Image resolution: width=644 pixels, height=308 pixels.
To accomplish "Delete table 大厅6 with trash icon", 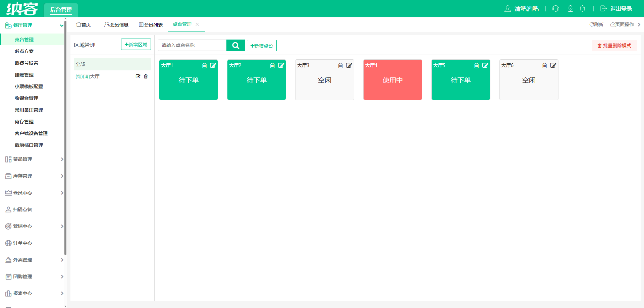I will tap(545, 65).
